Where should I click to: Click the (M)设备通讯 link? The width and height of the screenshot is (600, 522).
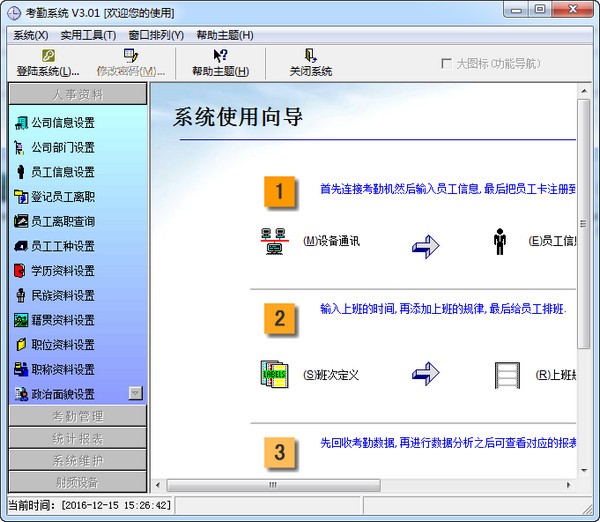pos(331,241)
